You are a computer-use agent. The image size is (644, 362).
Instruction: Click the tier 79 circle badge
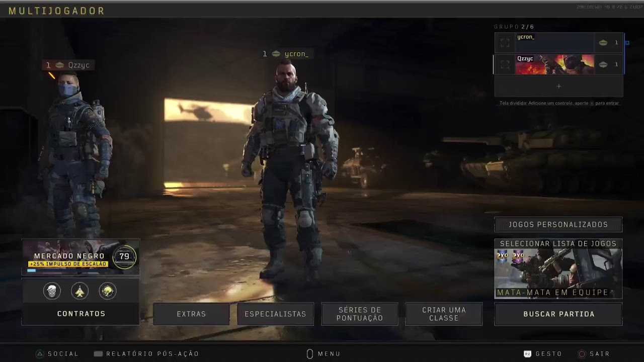[124, 256]
